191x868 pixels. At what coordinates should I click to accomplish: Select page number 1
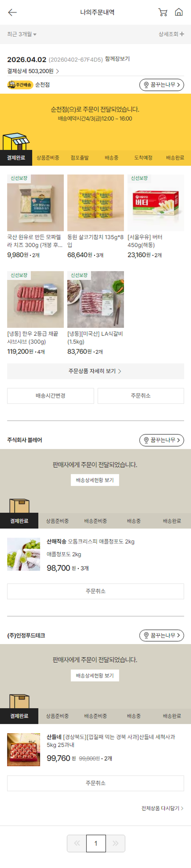click(x=96, y=843)
